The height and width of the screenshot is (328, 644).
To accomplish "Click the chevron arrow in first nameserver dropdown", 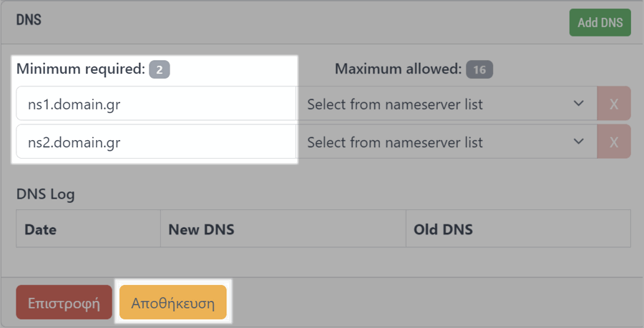I will (x=579, y=104).
